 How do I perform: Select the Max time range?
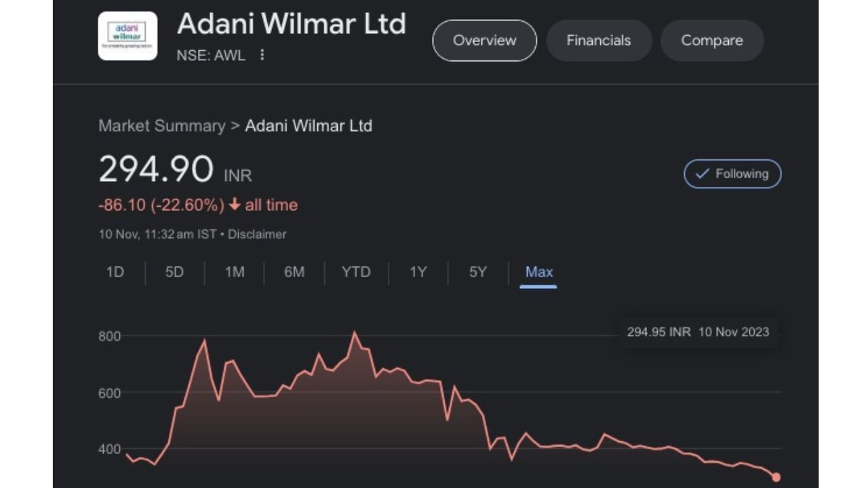point(539,272)
